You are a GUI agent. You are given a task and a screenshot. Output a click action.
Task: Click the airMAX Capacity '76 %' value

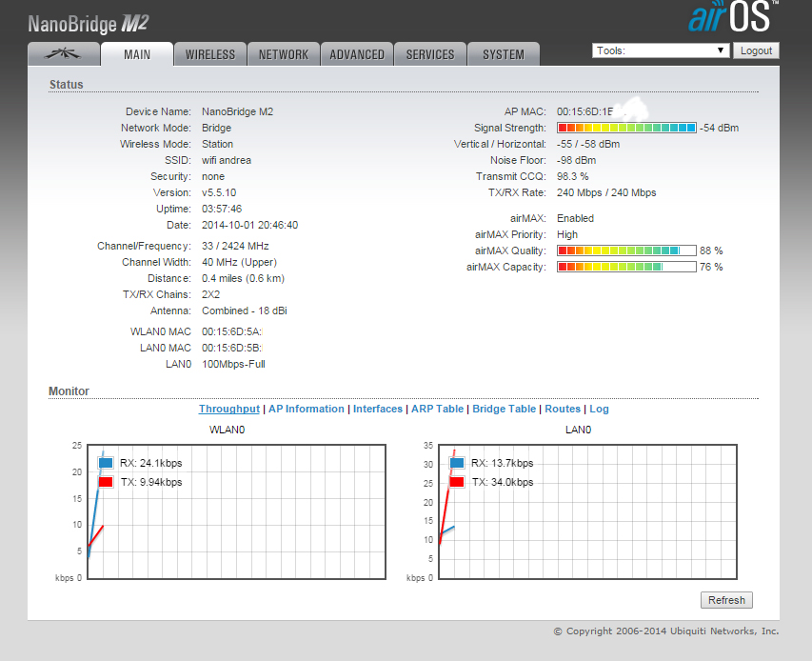coord(711,267)
